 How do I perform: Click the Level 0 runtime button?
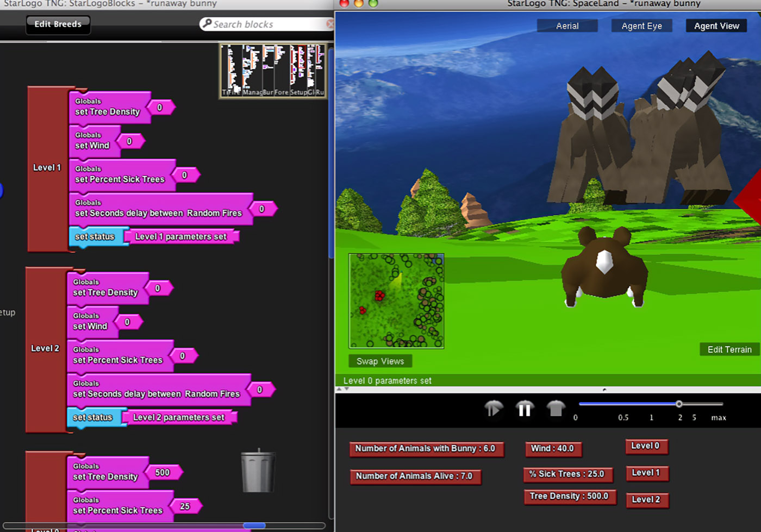(x=646, y=446)
